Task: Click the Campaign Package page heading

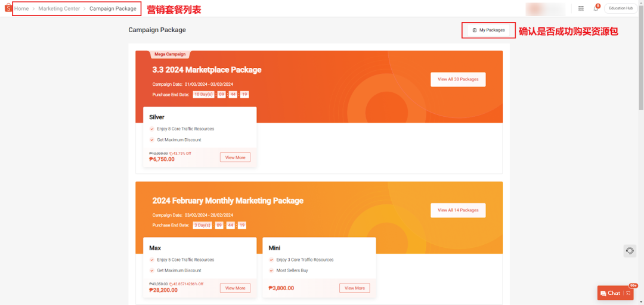Action: tap(157, 30)
